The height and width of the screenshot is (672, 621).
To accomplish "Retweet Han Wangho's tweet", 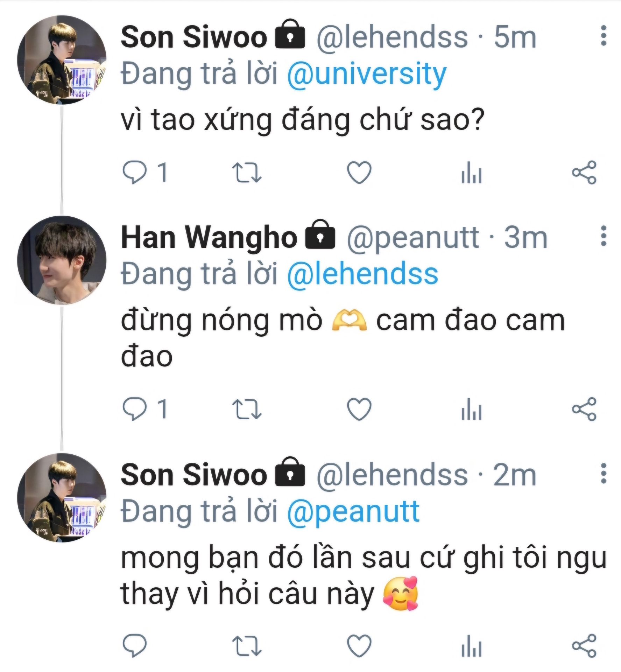I will tap(247, 409).
